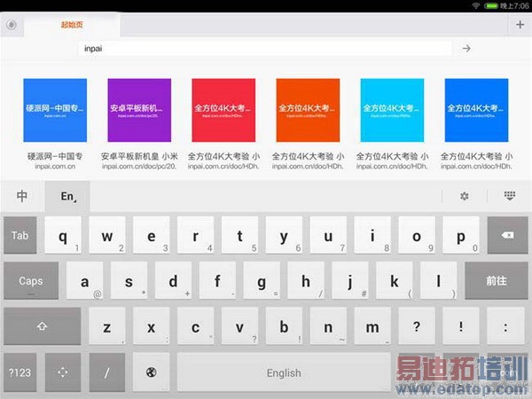Viewport: 532px width, 399px height.
Task: Select the 起始页 tab
Action: pyautogui.click(x=72, y=25)
